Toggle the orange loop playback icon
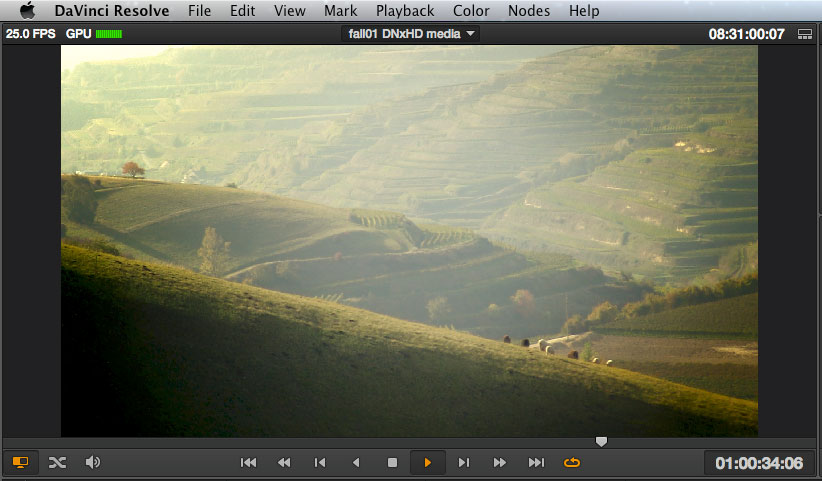 tap(572, 462)
